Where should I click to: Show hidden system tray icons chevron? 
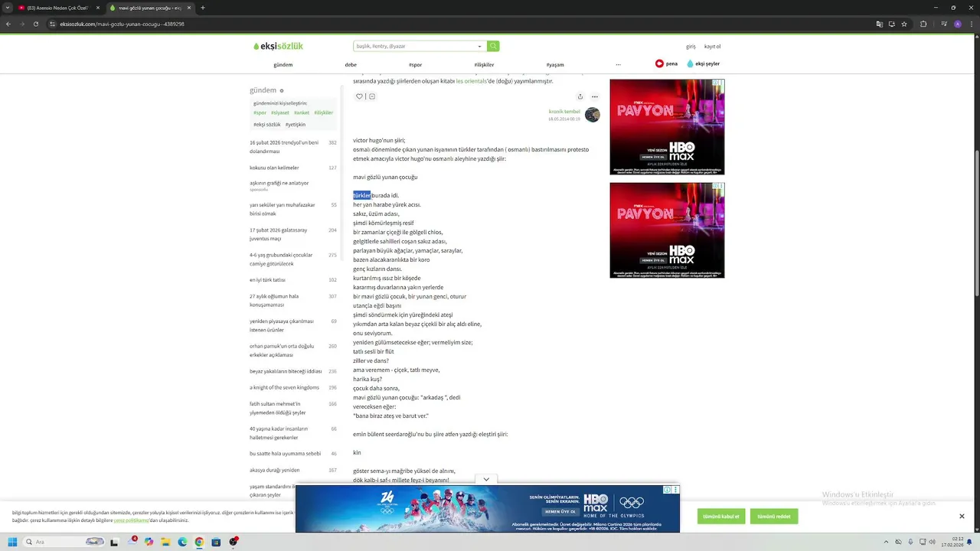(887, 542)
